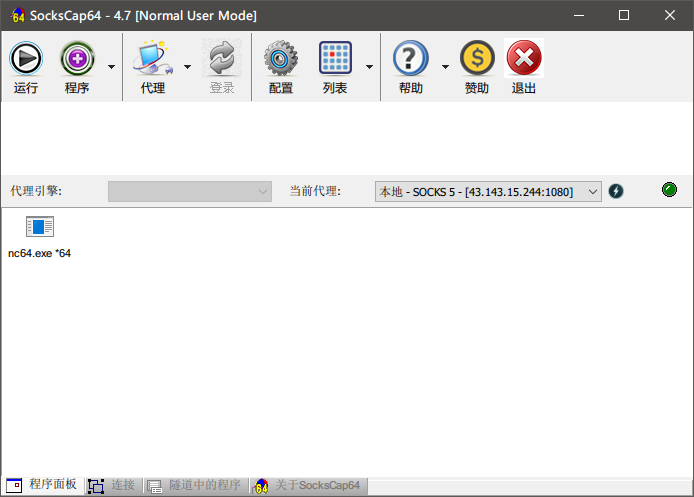Open the dropdown arrow next to 程序
This screenshot has width=694, height=497.
pyautogui.click(x=112, y=67)
